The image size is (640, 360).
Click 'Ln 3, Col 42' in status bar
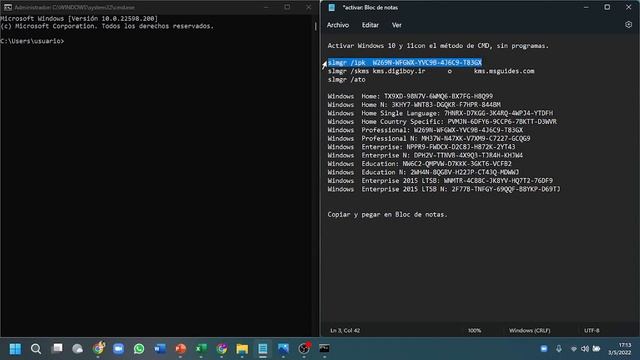click(x=345, y=331)
